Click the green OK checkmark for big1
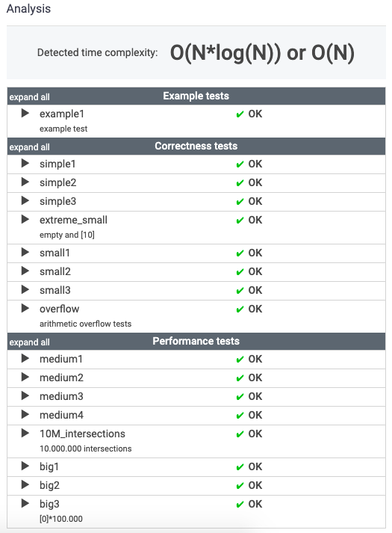 240,467
